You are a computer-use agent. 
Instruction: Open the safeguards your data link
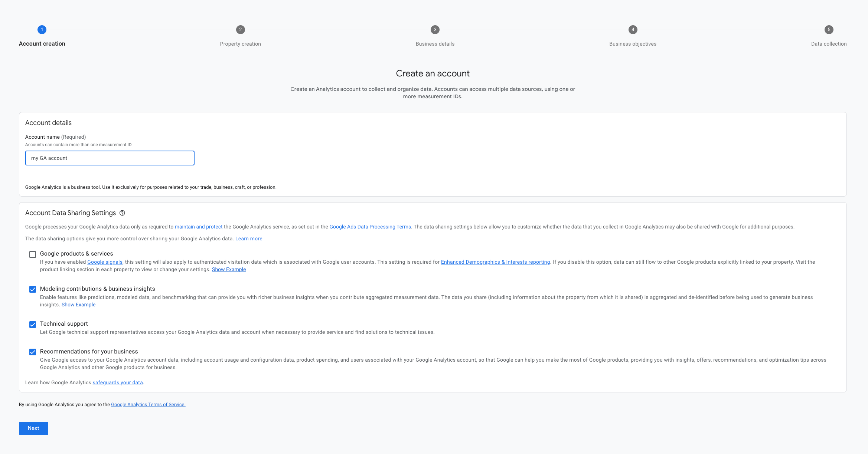117,382
